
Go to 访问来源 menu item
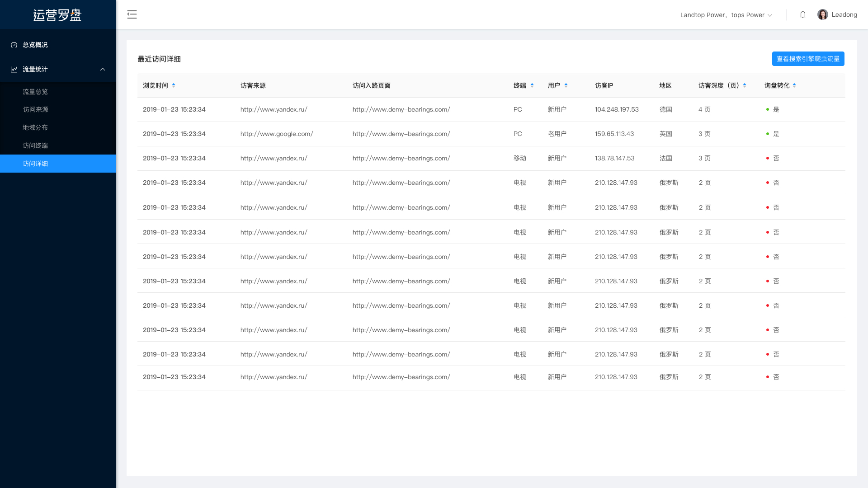[35, 109]
